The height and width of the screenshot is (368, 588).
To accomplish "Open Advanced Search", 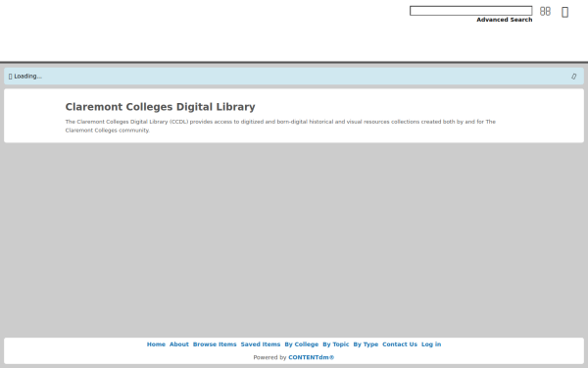I will click(x=505, y=20).
